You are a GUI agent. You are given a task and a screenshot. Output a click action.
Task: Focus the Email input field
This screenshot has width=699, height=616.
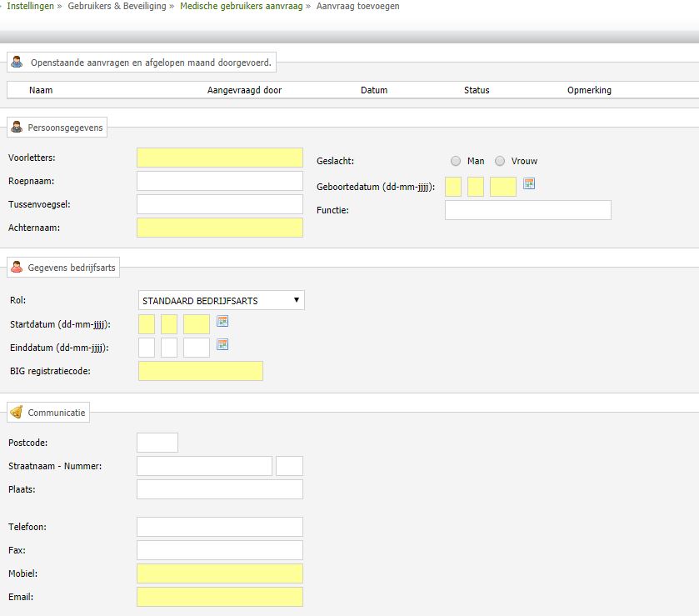(220, 597)
